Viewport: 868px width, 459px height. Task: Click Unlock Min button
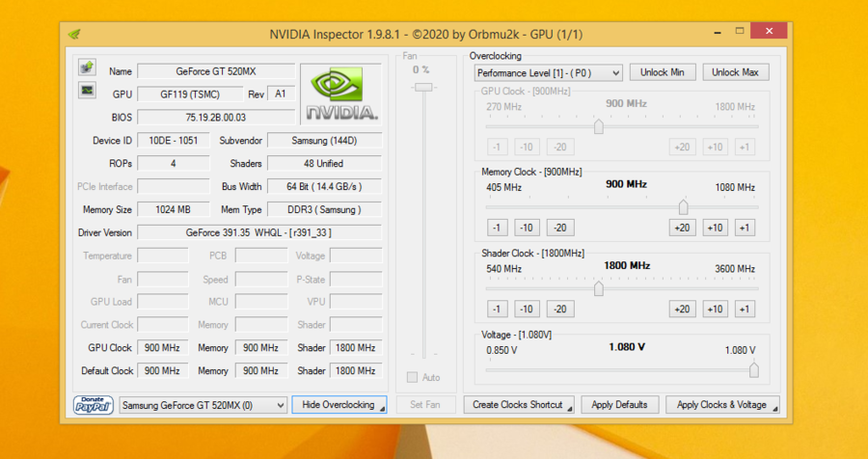click(x=662, y=72)
